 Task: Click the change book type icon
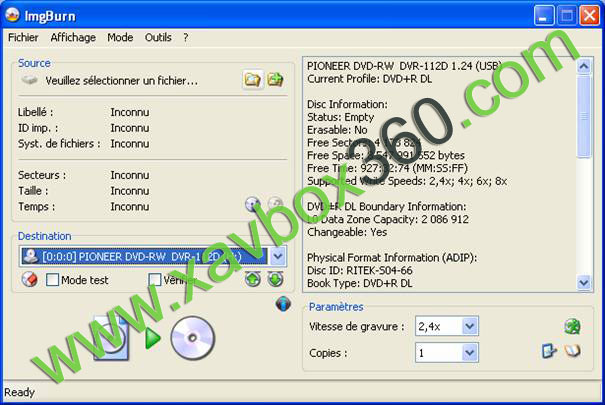click(549, 351)
